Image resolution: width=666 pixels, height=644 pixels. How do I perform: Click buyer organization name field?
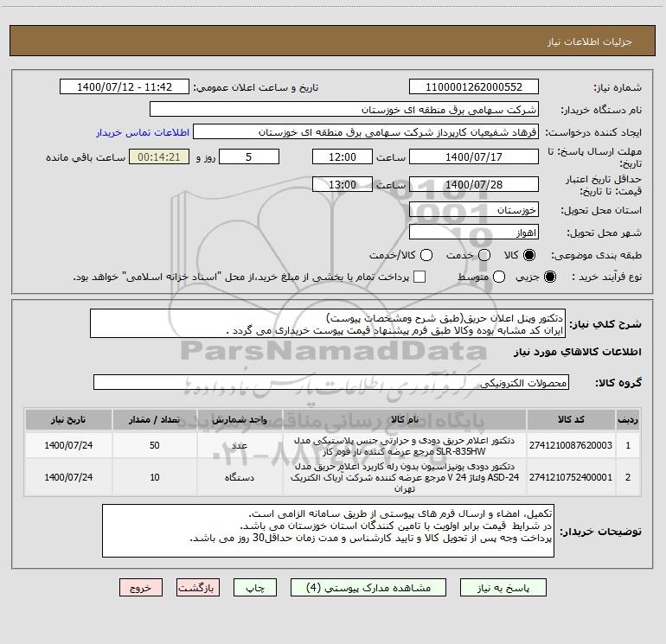344,110
